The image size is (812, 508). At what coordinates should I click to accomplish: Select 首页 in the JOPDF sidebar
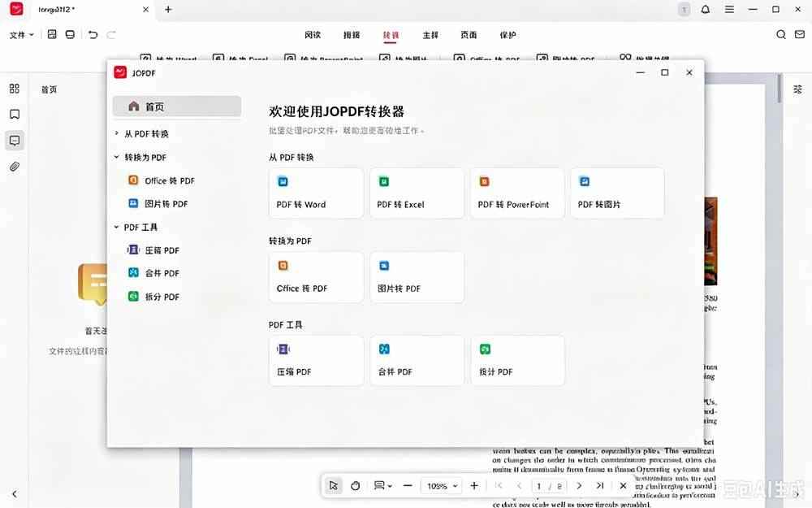(177, 106)
